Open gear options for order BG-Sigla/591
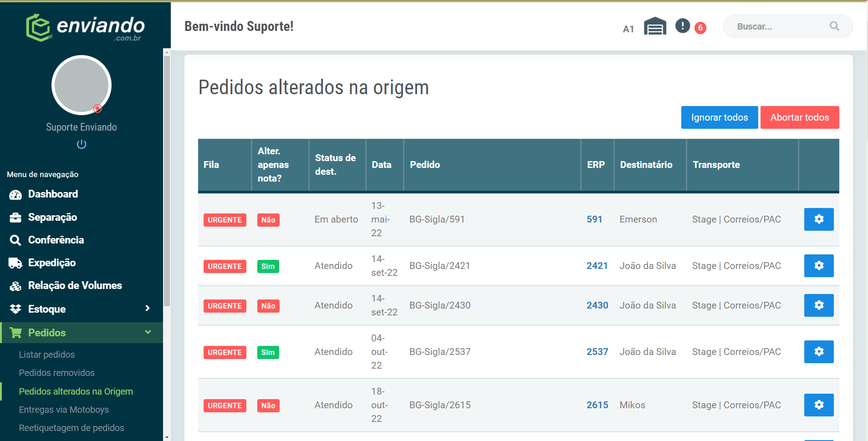Viewport: 868px width, 441px height. (818, 219)
